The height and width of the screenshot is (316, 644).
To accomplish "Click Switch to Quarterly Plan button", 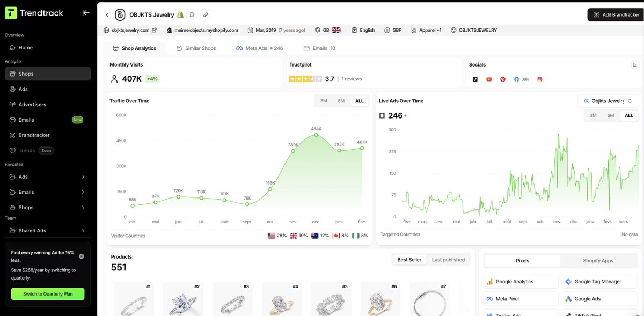I will [48, 294].
